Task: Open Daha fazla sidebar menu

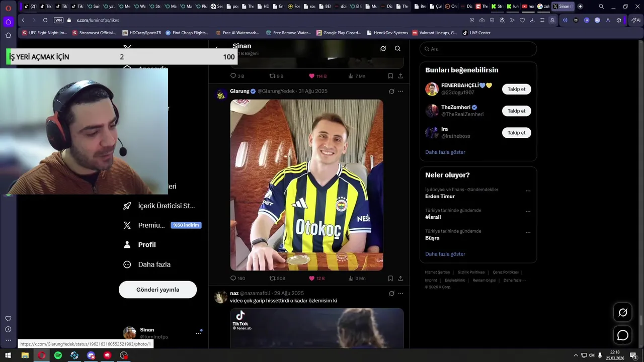Action: point(147,264)
